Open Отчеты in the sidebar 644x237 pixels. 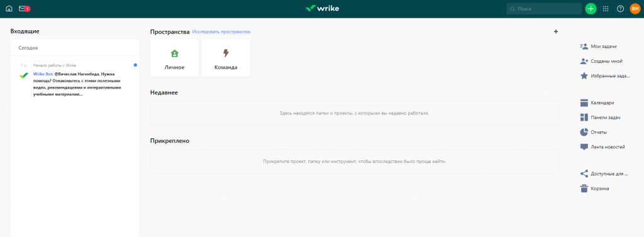pos(599,132)
